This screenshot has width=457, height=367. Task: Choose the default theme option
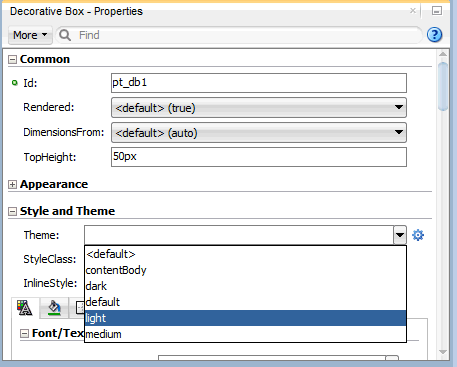click(x=246, y=302)
